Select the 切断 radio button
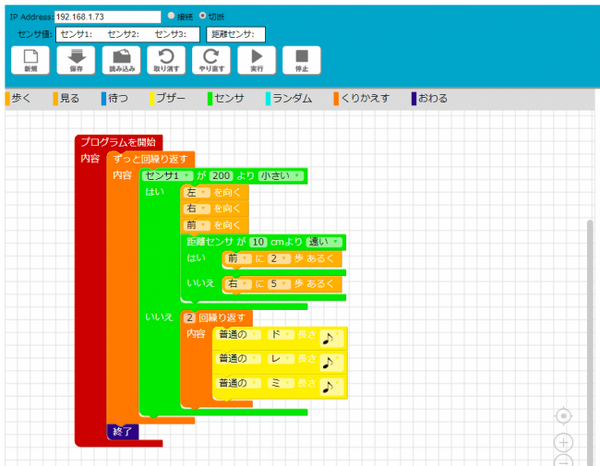Screen dimensions: 600x466 (204, 16)
